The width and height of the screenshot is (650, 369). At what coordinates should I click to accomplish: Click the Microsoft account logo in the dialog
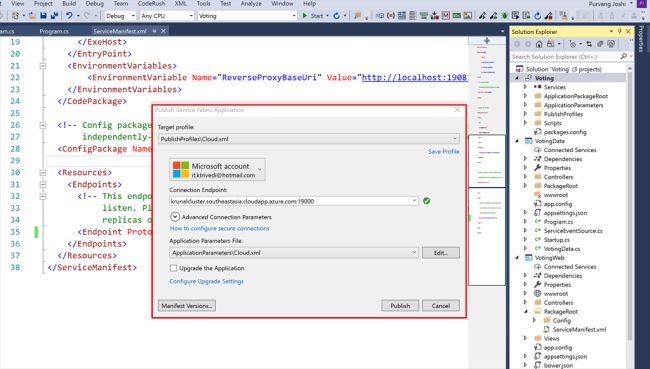[181, 170]
